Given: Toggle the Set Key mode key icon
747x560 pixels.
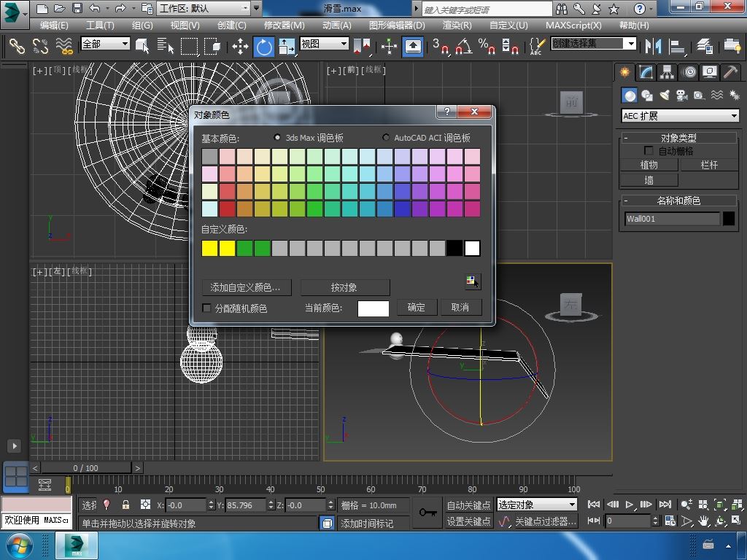Looking at the screenshot, I should (427, 513).
